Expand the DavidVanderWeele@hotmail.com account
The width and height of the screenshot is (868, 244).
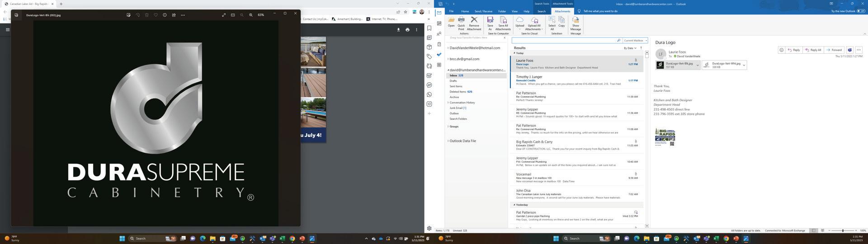pos(448,48)
